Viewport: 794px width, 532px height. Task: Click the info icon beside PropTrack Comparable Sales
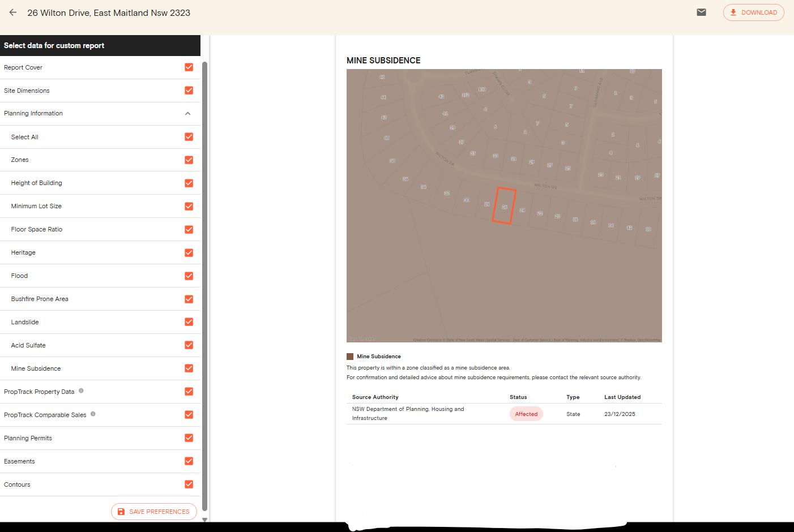point(93,414)
